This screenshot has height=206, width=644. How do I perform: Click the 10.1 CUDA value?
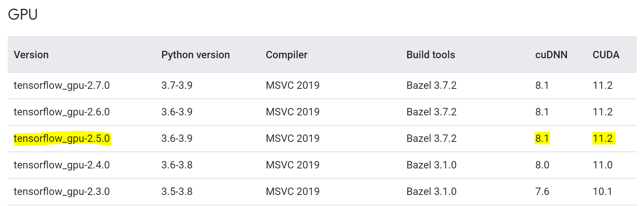tap(602, 192)
